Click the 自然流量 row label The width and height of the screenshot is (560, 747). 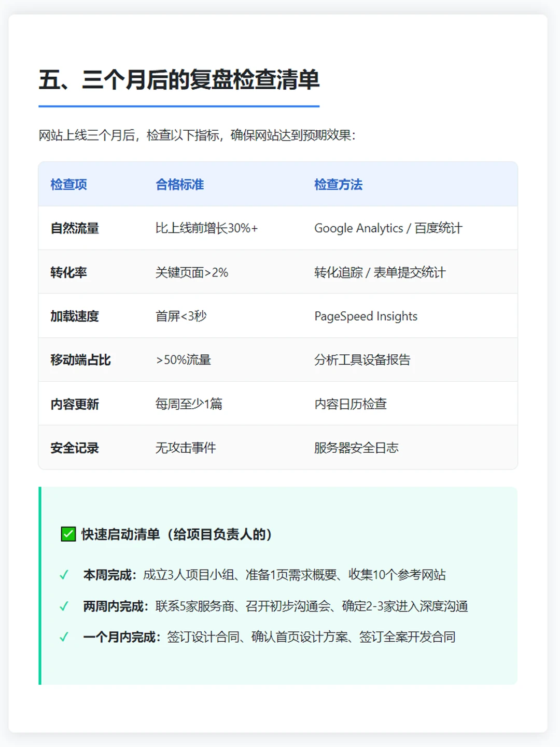[x=75, y=228]
